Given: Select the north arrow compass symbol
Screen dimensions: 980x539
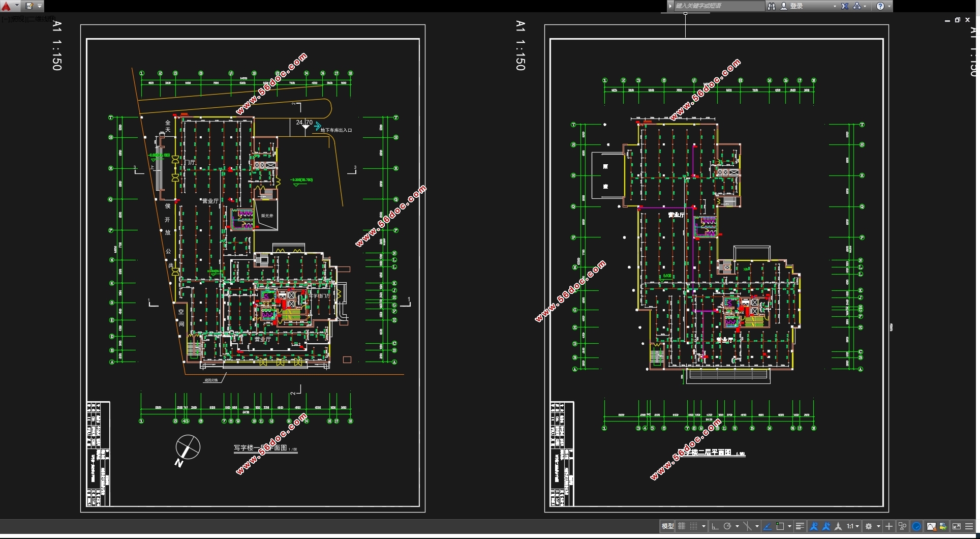Looking at the screenshot, I should (187, 450).
